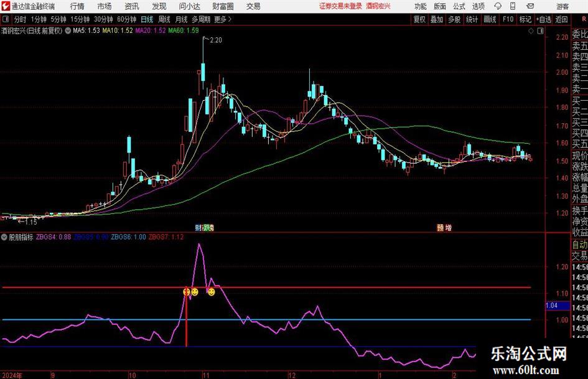The width and height of the screenshot is (588, 379).
Task: Click the 股朋指标 indicator name
Action: click(21, 237)
